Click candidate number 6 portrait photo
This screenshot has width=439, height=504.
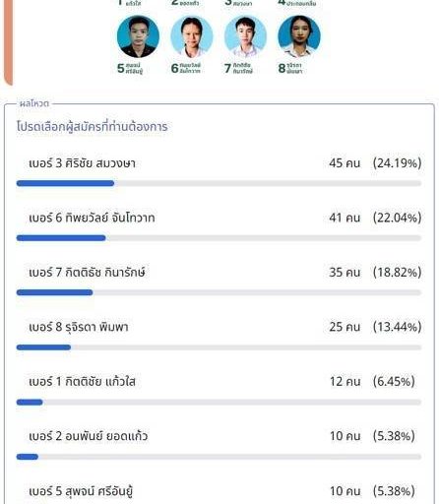pyautogui.click(x=192, y=36)
